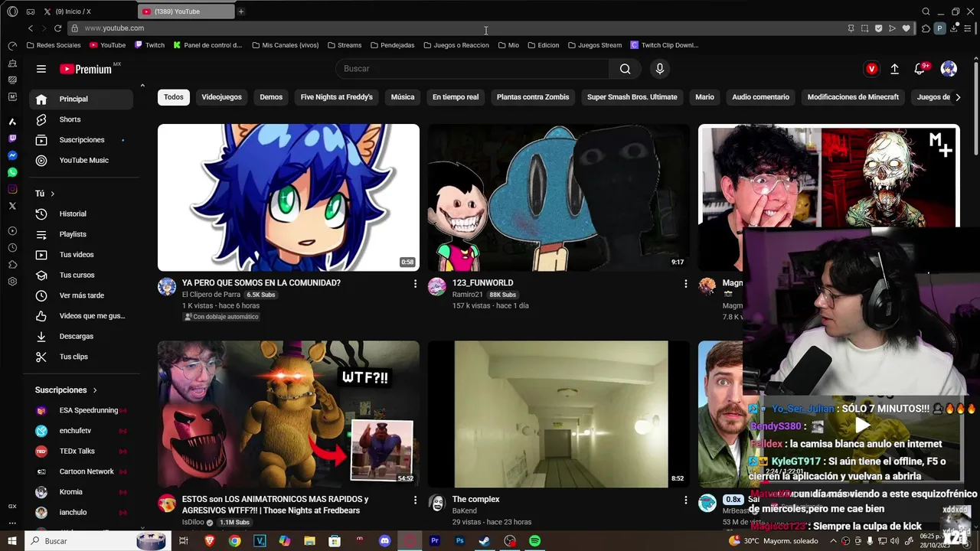Select the Super Smash Bros. Ultimate chip

[x=632, y=97]
